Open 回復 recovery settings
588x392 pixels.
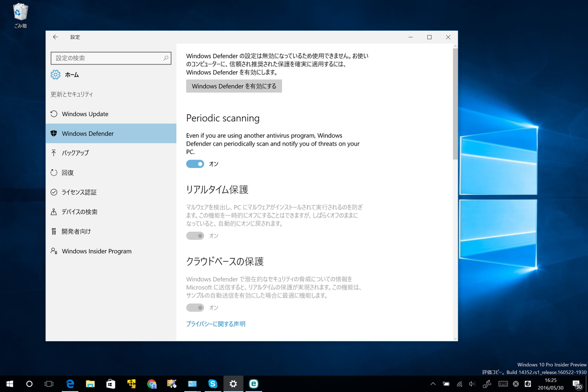(111, 173)
